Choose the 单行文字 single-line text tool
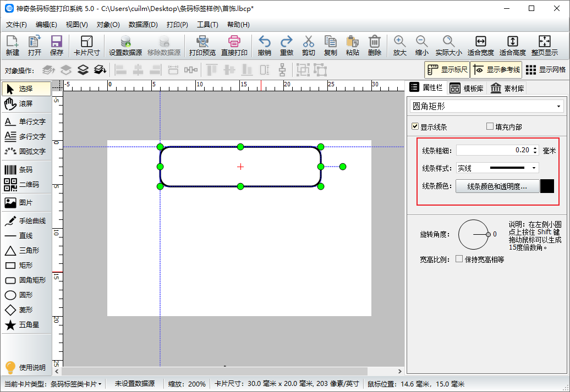The width and height of the screenshot is (570, 392). (26, 122)
